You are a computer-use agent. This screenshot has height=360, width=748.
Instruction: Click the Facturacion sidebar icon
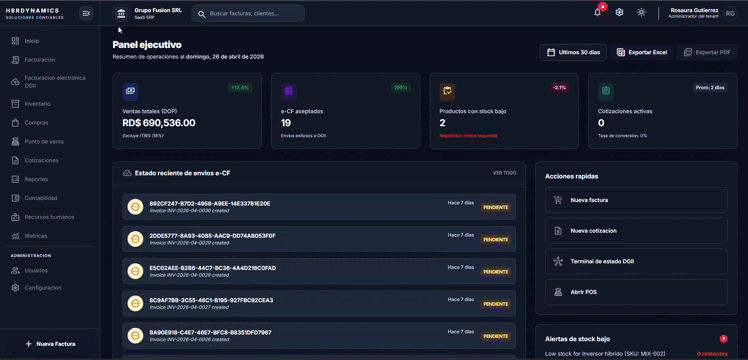(15, 60)
